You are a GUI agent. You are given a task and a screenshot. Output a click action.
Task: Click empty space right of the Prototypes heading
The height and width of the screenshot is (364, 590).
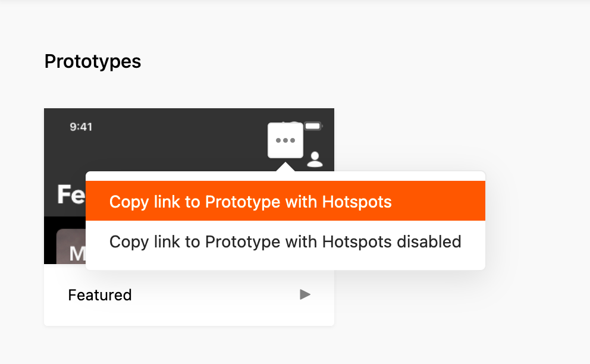tap(297, 61)
